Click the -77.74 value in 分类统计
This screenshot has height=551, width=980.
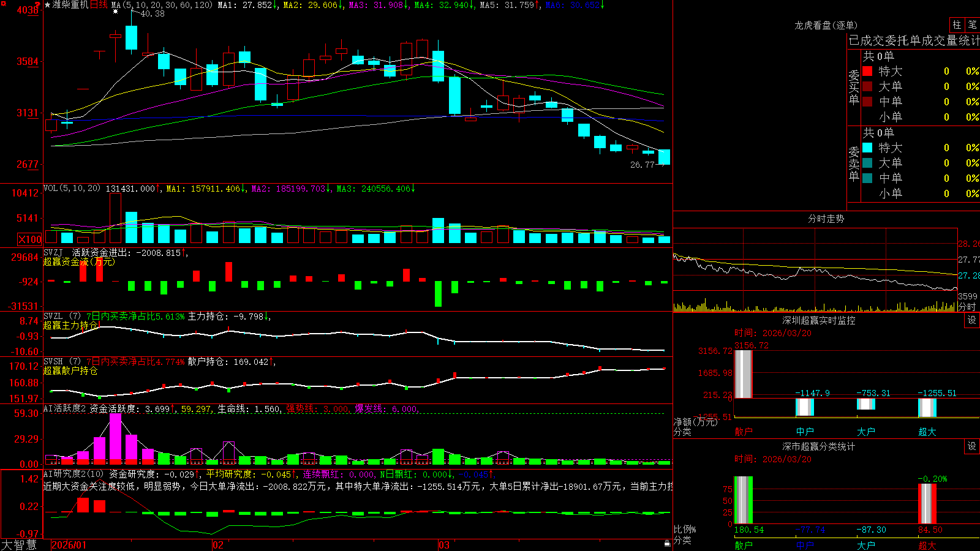[810, 530]
